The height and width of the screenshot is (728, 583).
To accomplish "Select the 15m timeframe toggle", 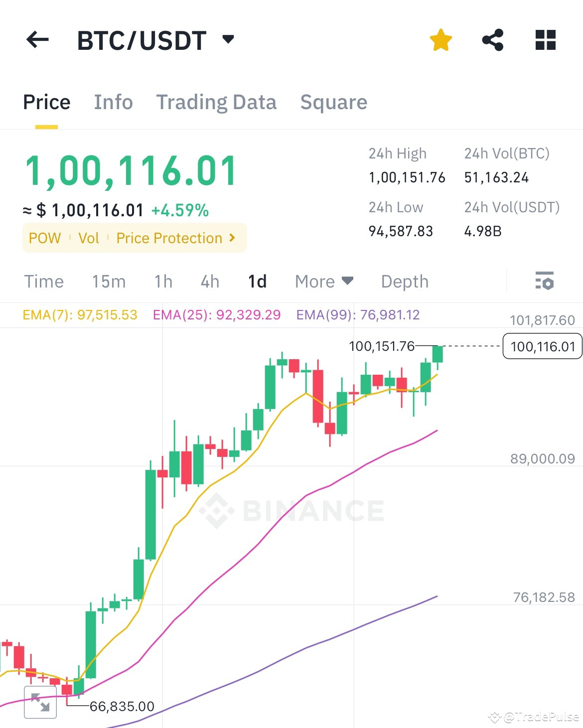I will (109, 282).
